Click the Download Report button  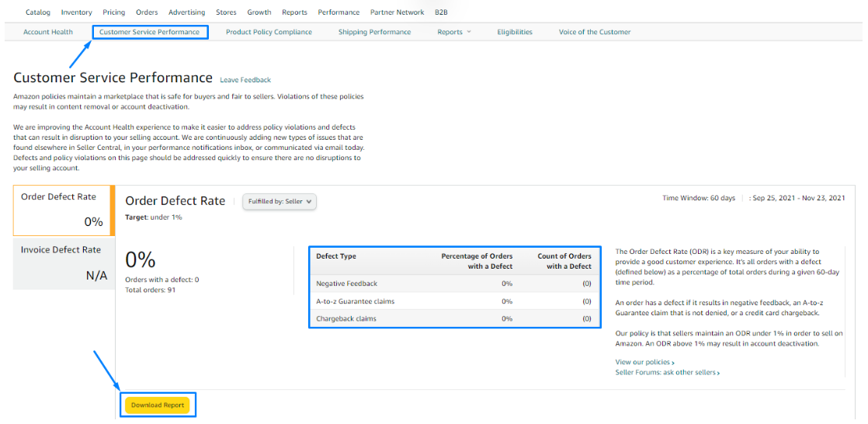point(158,405)
